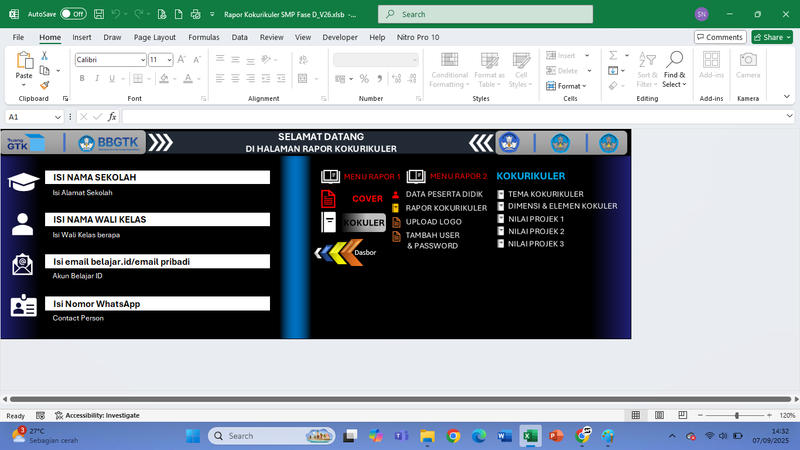Click the Format Painter brush icon
Screen dimensions: 800x450
[44, 86]
